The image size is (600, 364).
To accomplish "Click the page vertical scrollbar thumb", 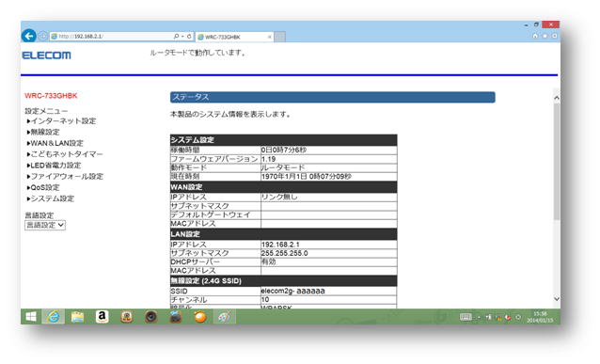I will point(557,161).
